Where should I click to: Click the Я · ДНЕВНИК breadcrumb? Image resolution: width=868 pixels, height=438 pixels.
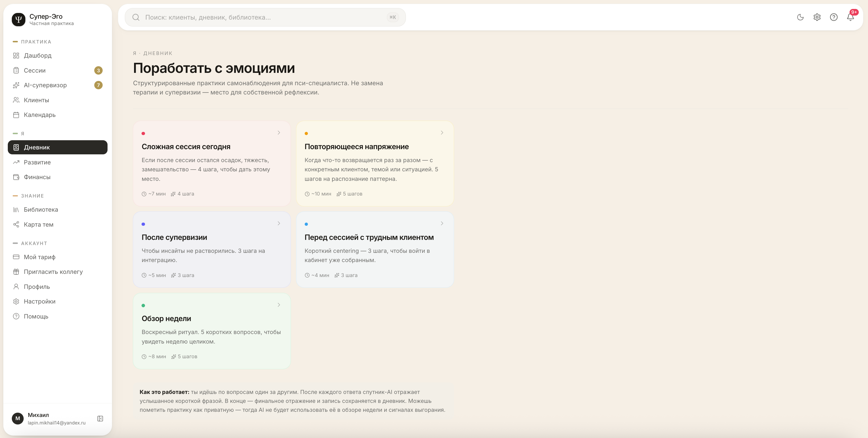(152, 53)
